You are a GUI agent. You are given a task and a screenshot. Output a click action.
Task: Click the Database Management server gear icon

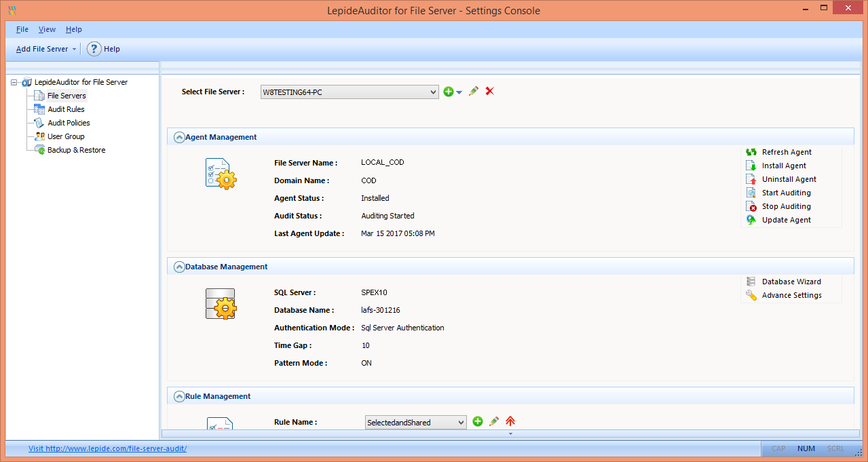coord(221,303)
